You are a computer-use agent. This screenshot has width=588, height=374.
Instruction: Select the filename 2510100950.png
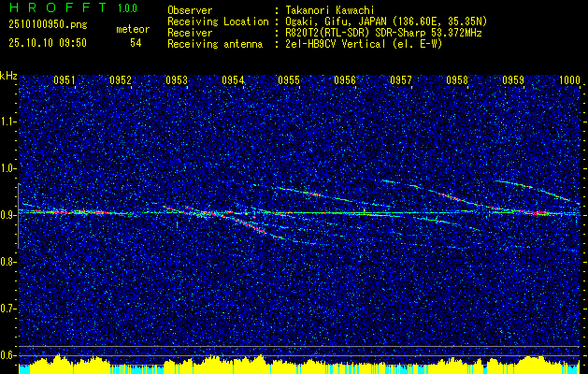[x=48, y=25]
